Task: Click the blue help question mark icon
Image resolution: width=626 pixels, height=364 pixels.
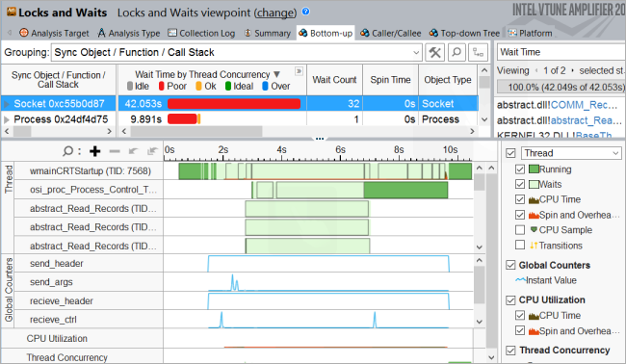Action: (306, 12)
